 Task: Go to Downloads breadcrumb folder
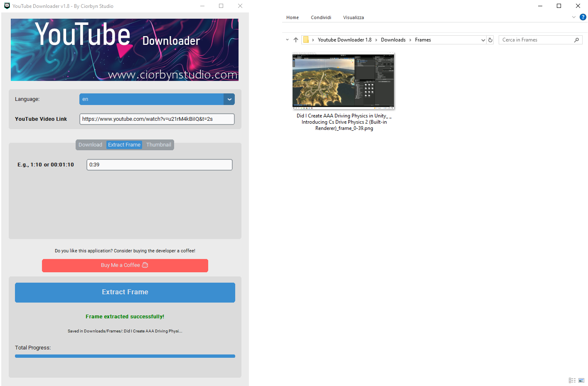(393, 40)
